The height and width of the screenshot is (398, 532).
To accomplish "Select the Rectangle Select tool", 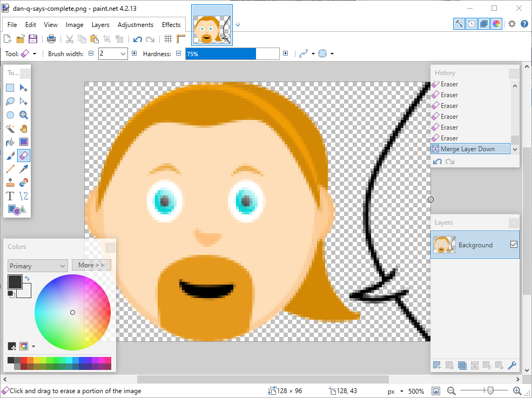I will pyautogui.click(x=10, y=88).
